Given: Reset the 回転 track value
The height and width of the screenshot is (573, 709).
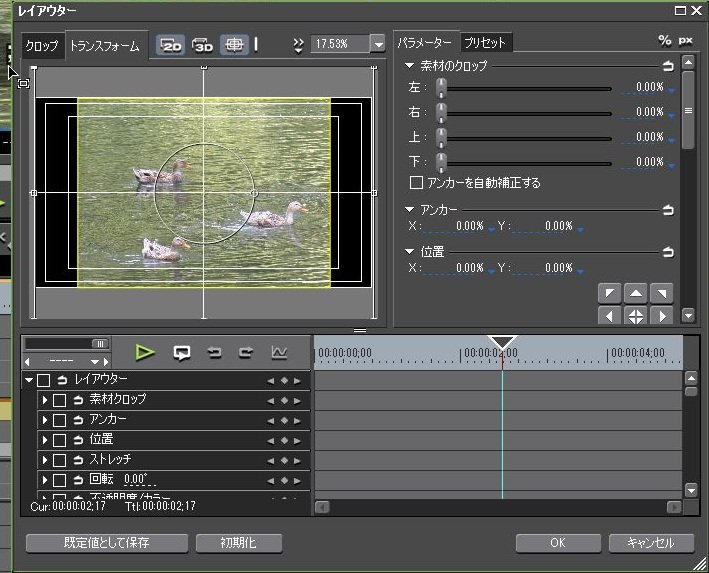Looking at the screenshot, I should tap(78, 480).
